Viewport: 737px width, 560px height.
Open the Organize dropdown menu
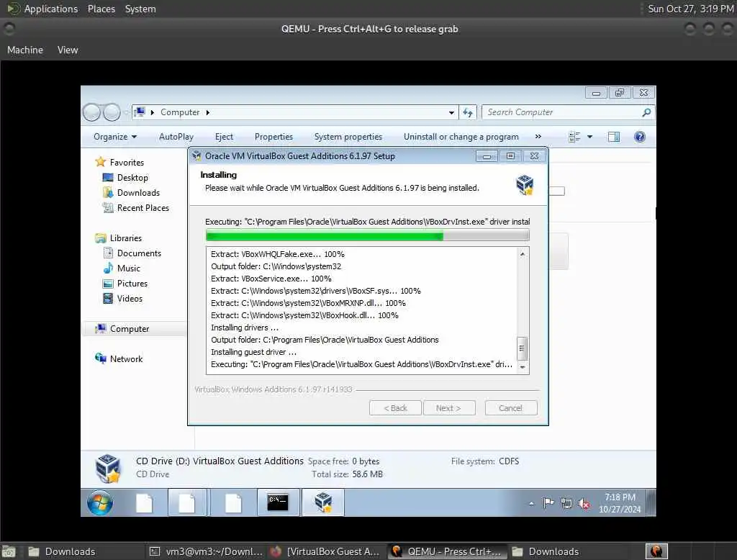[115, 137]
